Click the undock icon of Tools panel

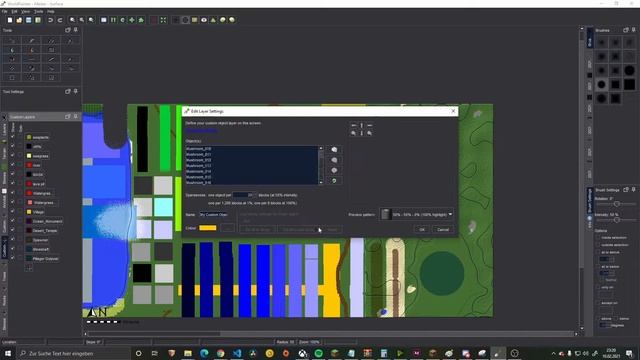[68, 30]
